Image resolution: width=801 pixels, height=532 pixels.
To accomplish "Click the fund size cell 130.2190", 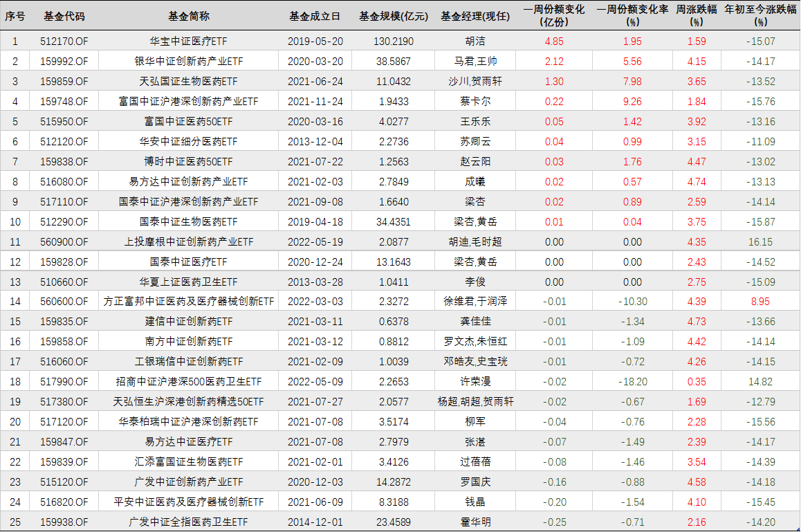I will (393, 42).
